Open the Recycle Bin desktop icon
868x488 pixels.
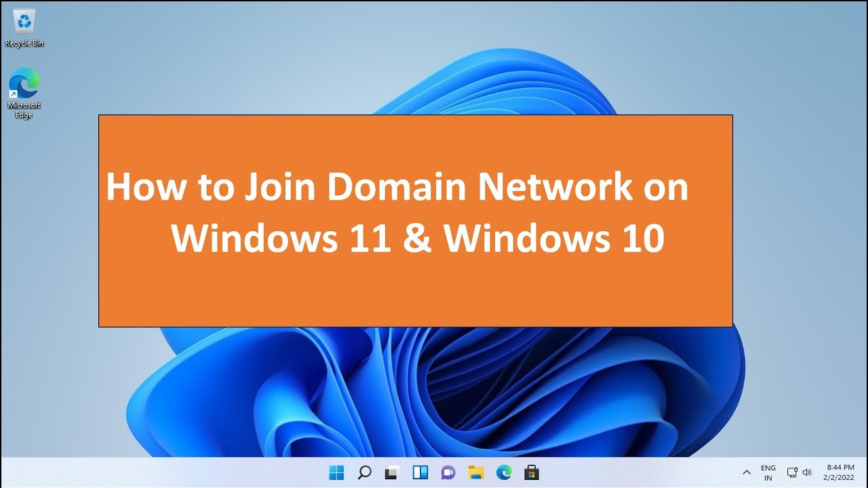[24, 28]
